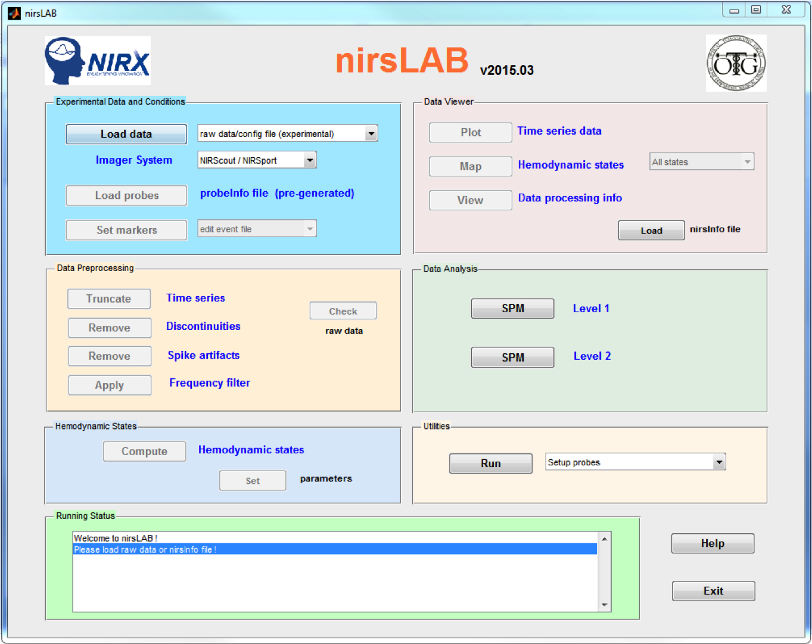Click the Map hemodynamic states button
812x644 pixels.
(471, 166)
